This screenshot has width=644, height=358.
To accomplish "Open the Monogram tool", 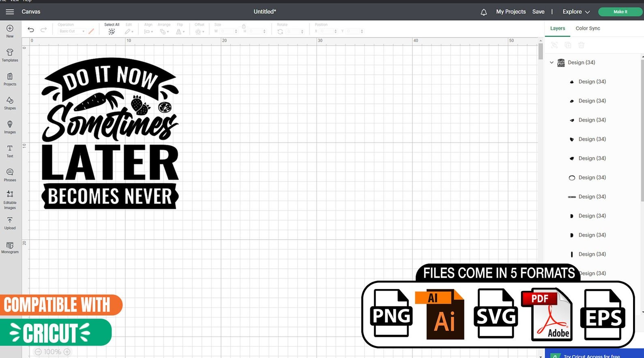I will (x=10, y=247).
